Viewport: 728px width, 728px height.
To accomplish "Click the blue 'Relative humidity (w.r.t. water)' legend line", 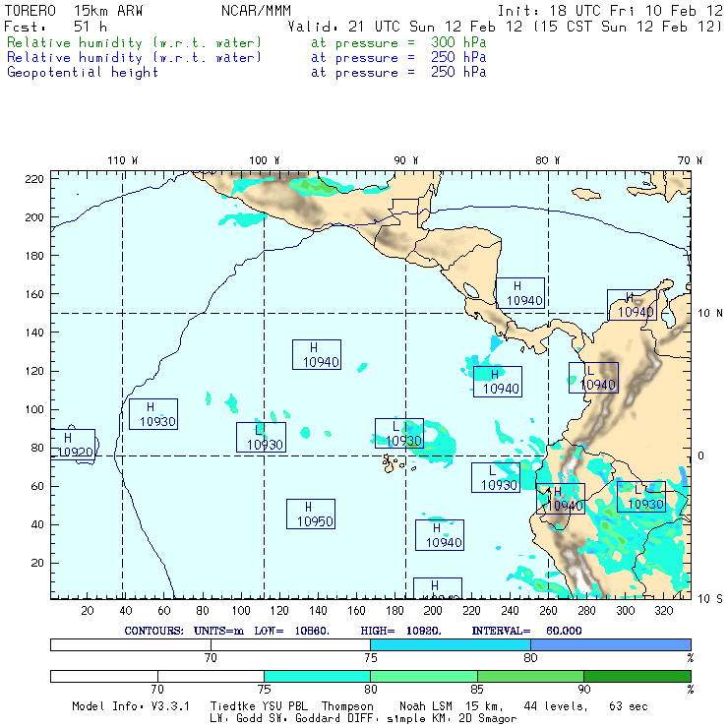I will (x=134, y=58).
